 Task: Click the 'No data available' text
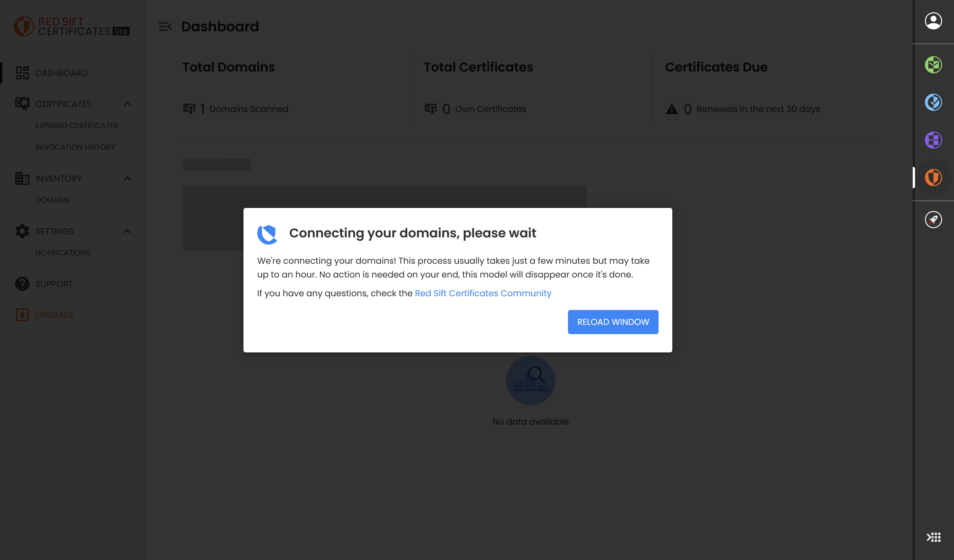531,422
